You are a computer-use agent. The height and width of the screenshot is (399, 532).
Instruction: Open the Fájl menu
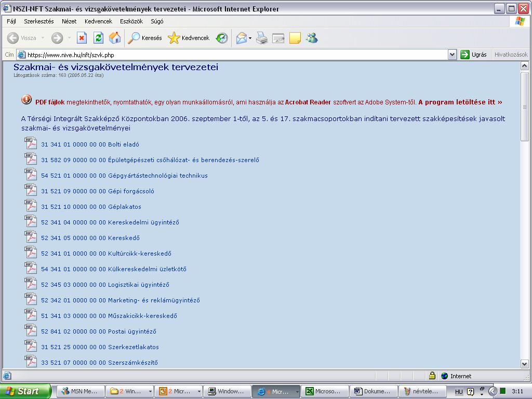[x=11, y=21]
